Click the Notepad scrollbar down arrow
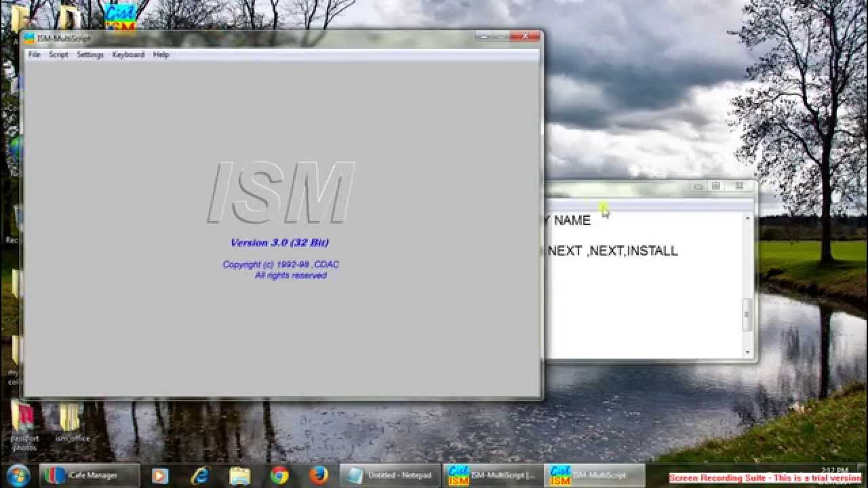 coord(748,352)
